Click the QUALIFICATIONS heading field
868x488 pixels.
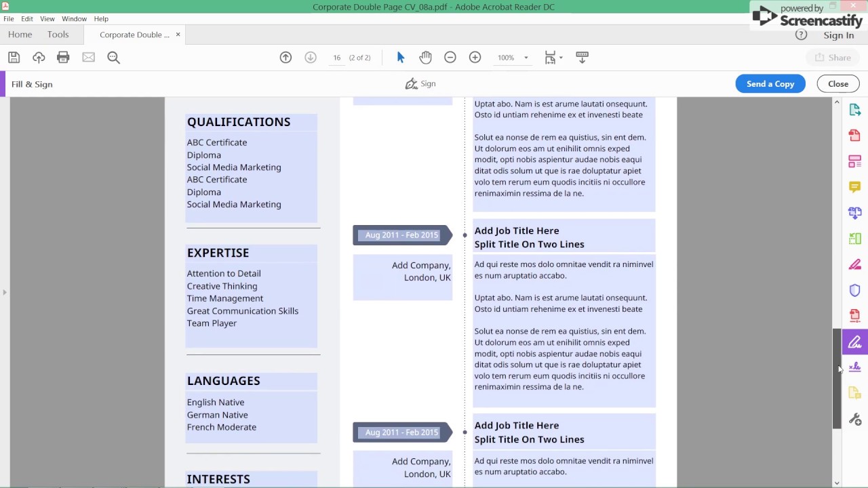tap(251, 122)
